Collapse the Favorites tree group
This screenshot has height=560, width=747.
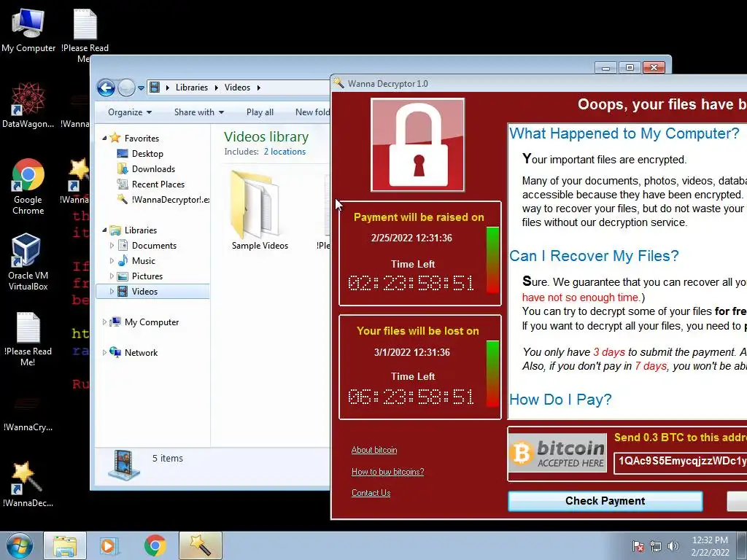tap(105, 138)
